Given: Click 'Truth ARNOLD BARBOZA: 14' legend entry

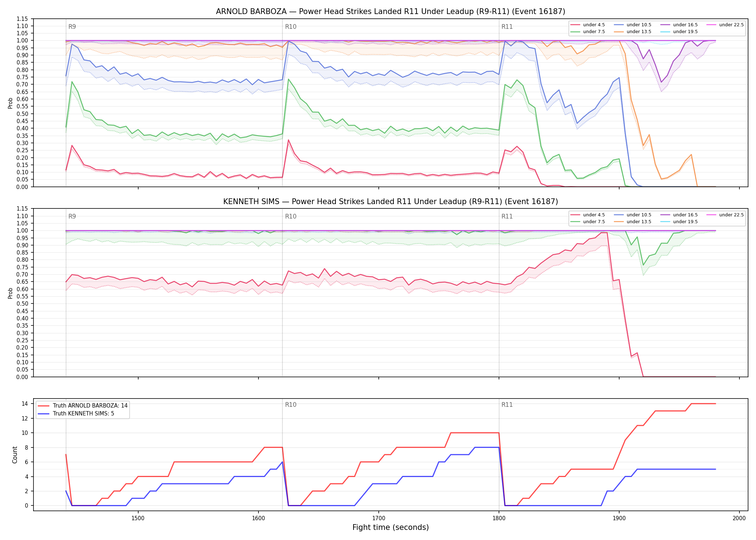Looking at the screenshot, I should pos(82,406).
